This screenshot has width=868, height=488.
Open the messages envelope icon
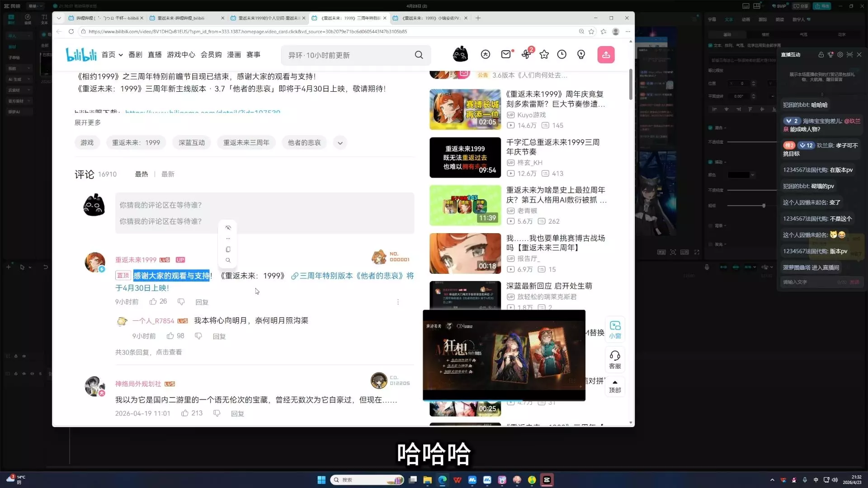click(506, 54)
